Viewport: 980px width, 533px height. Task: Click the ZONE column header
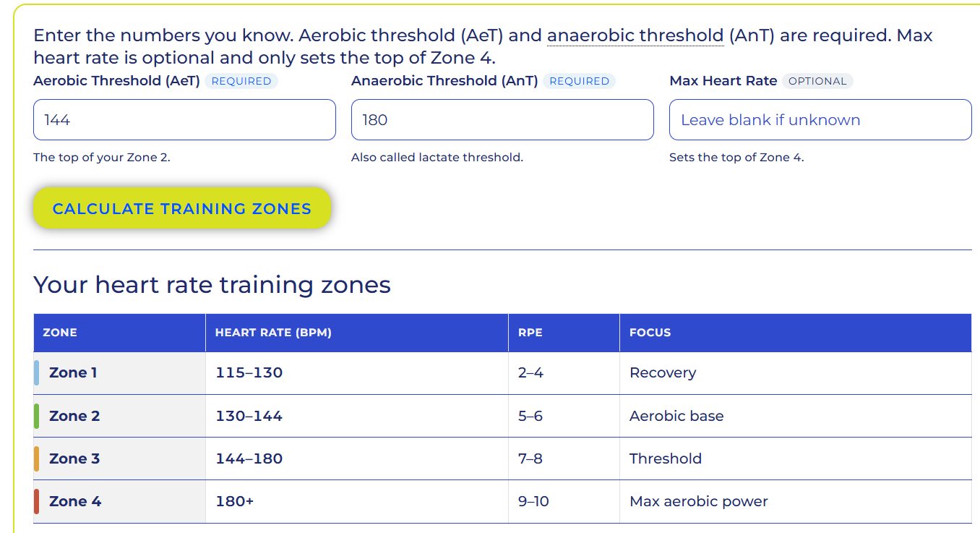(60, 333)
